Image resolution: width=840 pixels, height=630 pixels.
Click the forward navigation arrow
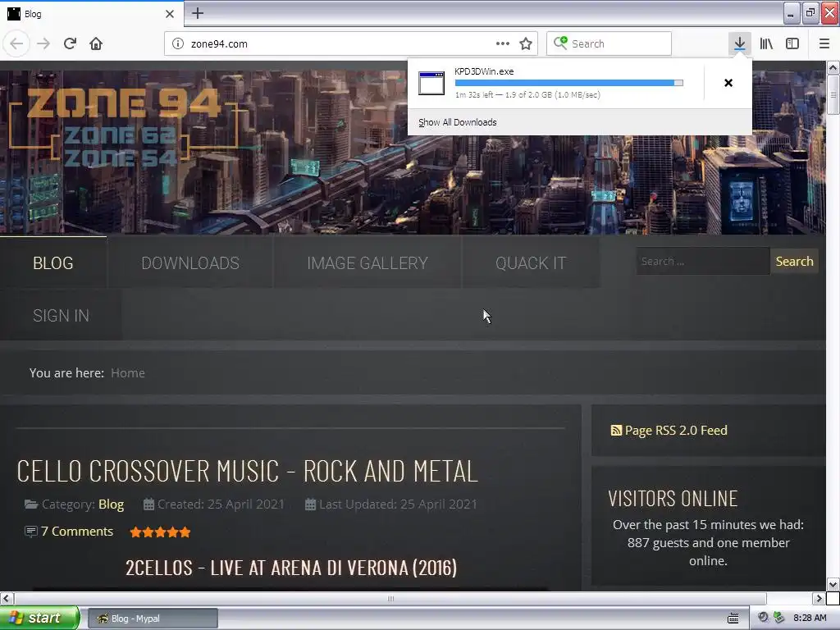[x=43, y=43]
